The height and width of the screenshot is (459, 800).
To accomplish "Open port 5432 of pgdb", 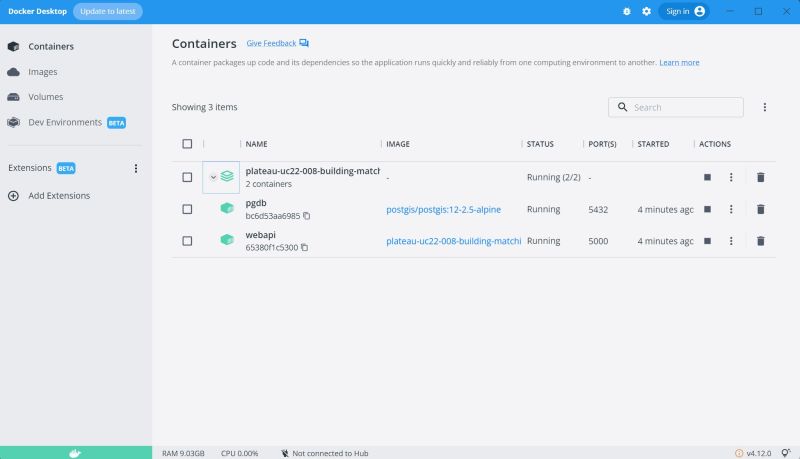I will pyautogui.click(x=598, y=210).
